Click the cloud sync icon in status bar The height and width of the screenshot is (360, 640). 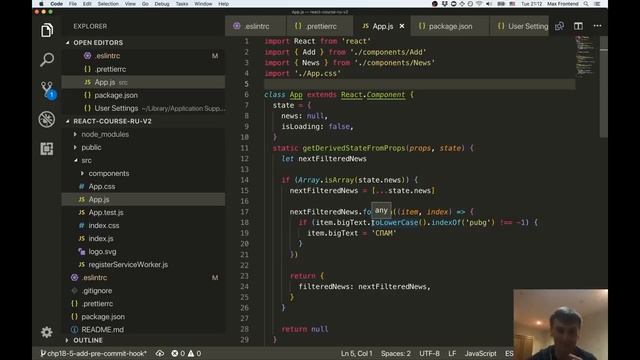(x=160, y=353)
